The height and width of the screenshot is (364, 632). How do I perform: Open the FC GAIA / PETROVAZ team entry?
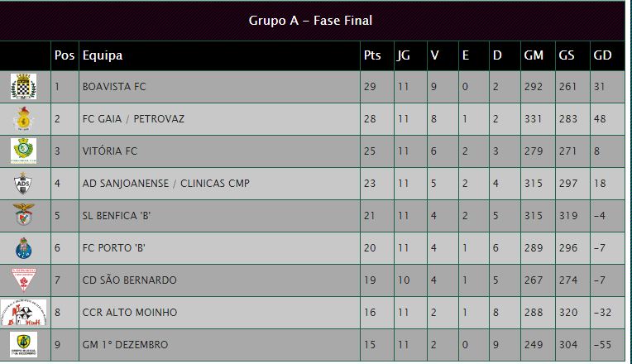(133, 119)
